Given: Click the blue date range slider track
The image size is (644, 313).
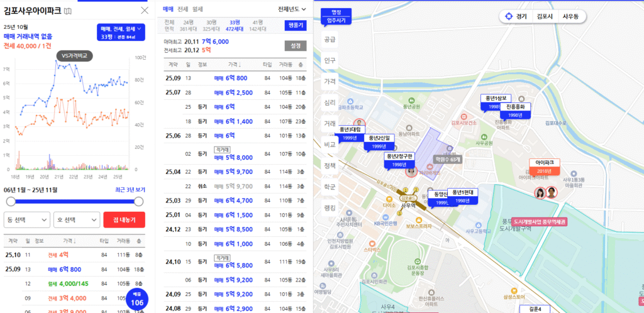Looking at the screenshot, I should [75, 201].
